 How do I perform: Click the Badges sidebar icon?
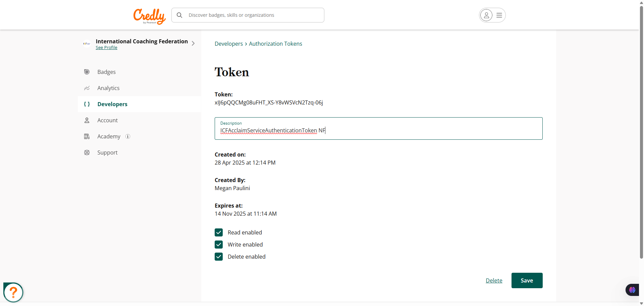(87, 72)
